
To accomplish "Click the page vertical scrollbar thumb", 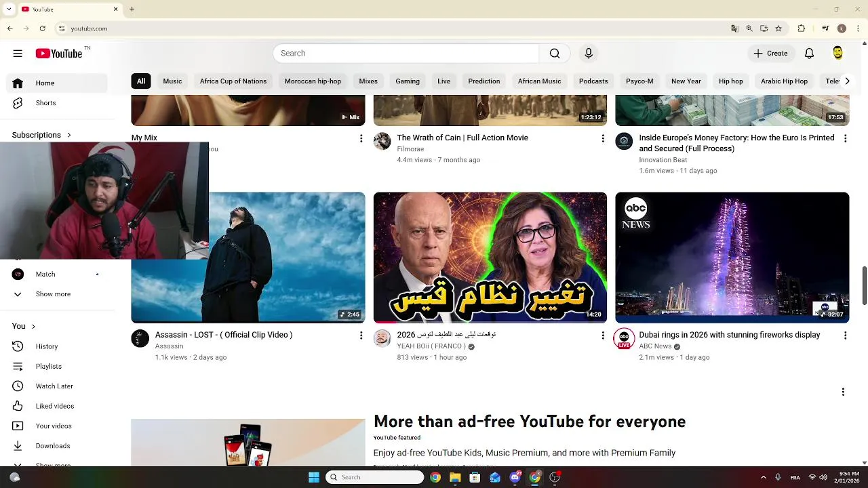I will [865, 286].
